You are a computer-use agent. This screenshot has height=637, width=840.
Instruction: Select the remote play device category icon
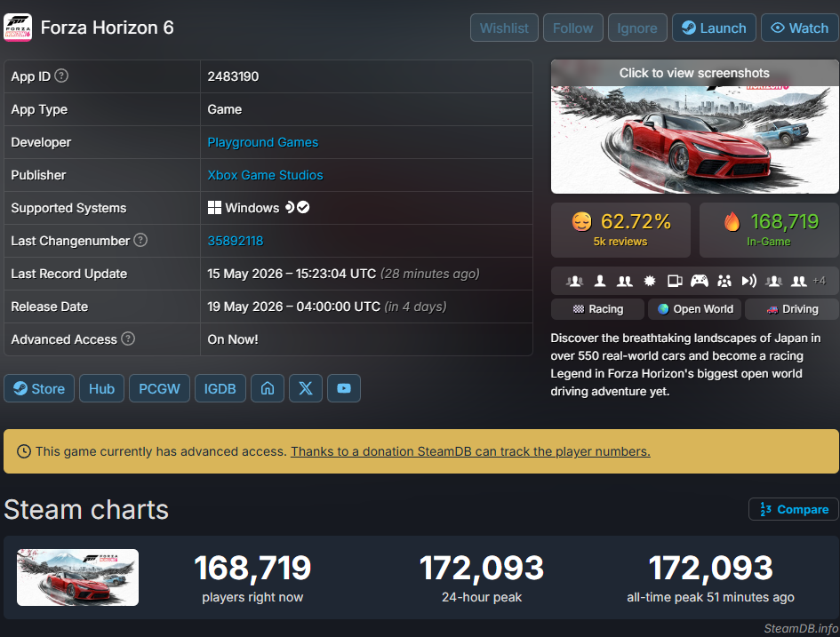point(675,281)
